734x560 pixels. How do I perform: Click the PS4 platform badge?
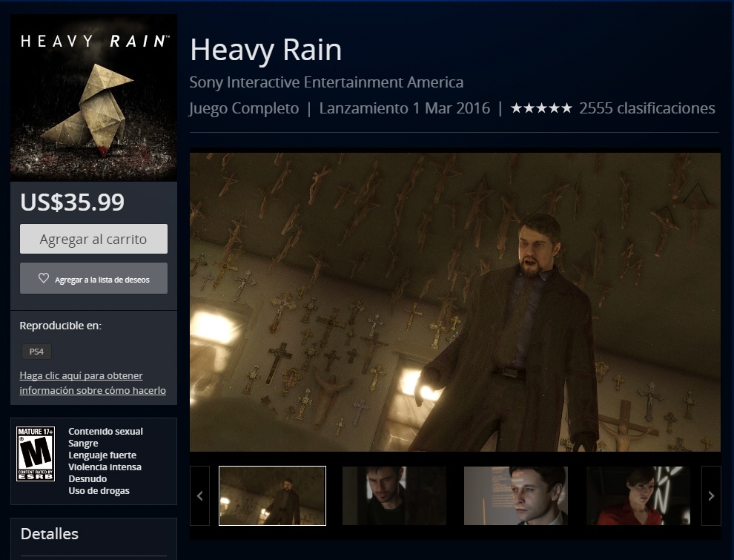coord(36,351)
